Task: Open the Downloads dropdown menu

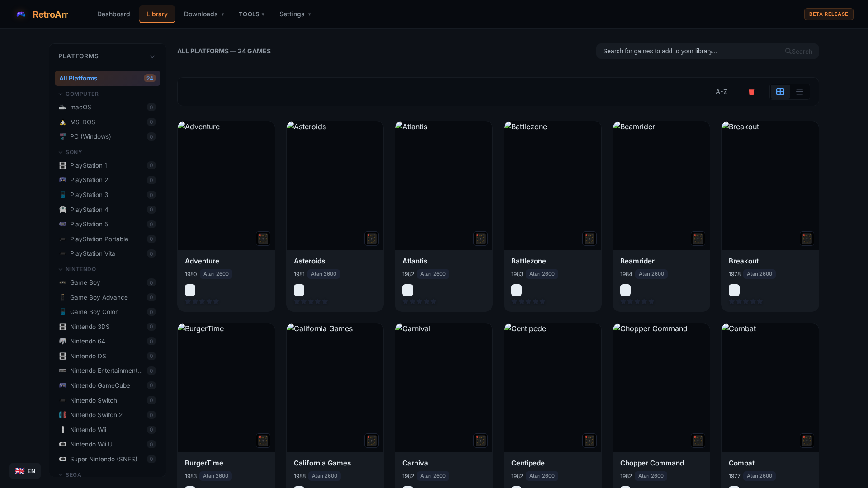Action: 204,14
